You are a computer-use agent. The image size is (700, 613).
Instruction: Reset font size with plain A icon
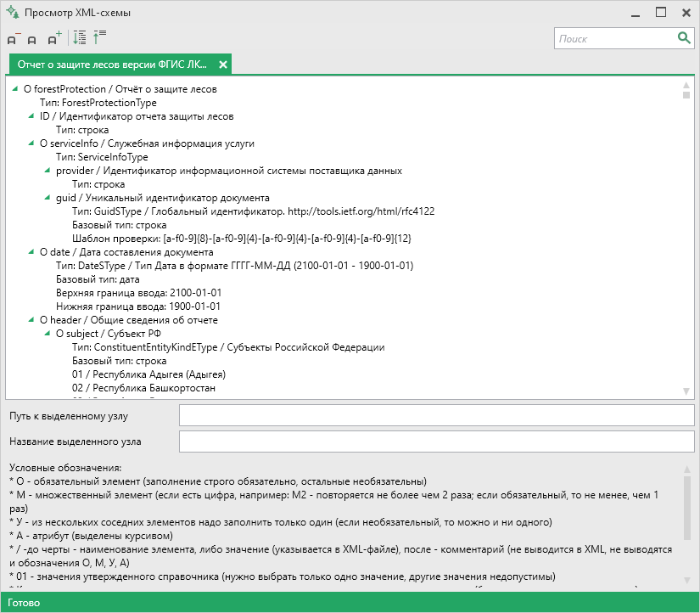tap(31, 40)
